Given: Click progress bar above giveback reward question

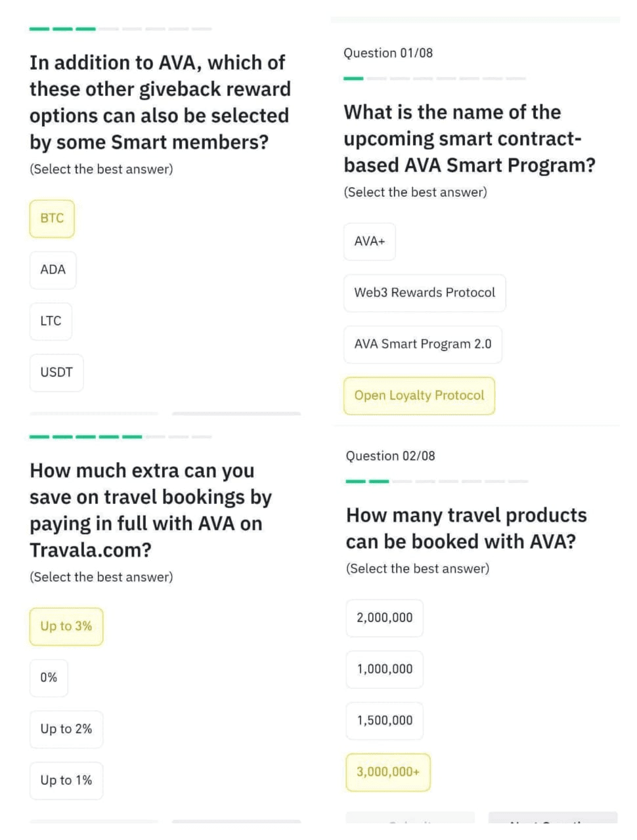Looking at the screenshot, I should 121,29.
